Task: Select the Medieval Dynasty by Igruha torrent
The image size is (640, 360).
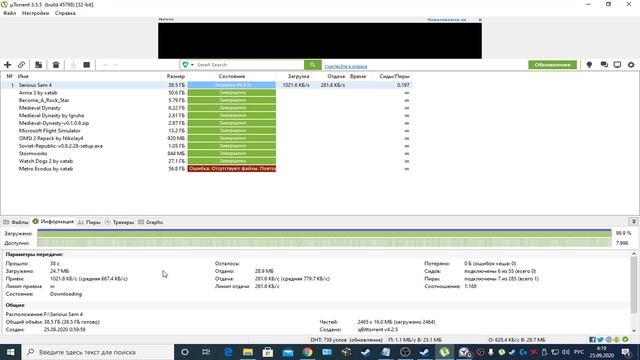Action: click(51, 116)
